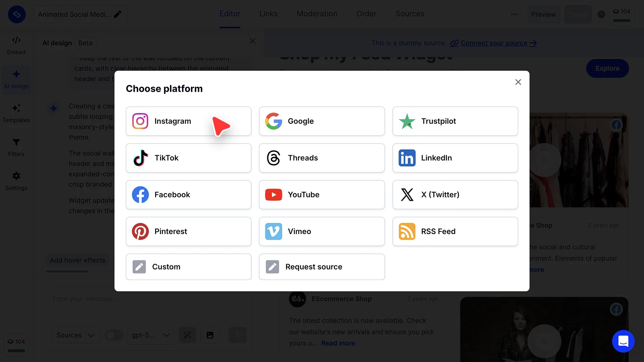Screen dimensions: 644x362
Task: Click the EScommerce Shop author name
Action: pyautogui.click(x=342, y=299)
